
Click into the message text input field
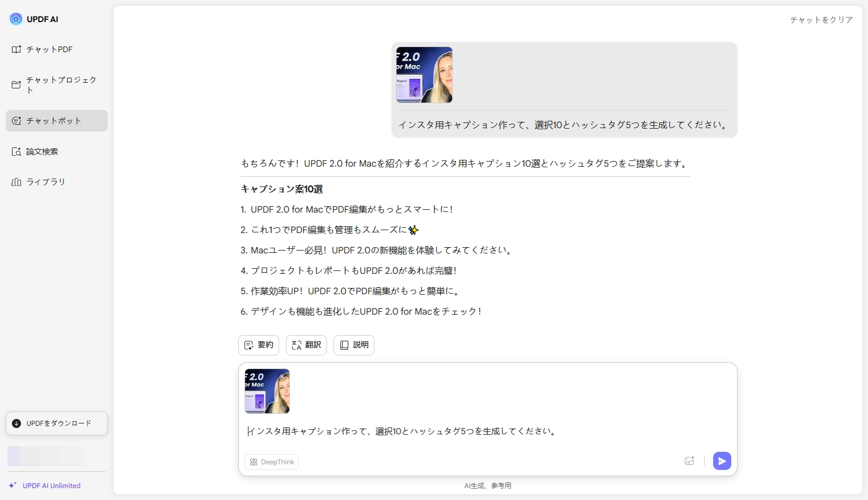[488, 431]
